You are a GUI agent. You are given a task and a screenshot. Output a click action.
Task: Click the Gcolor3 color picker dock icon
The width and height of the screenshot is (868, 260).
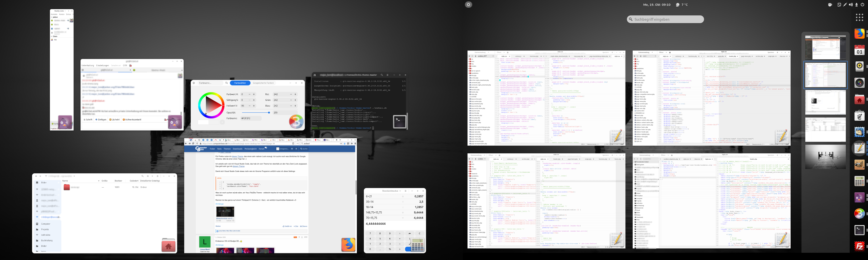click(859, 214)
